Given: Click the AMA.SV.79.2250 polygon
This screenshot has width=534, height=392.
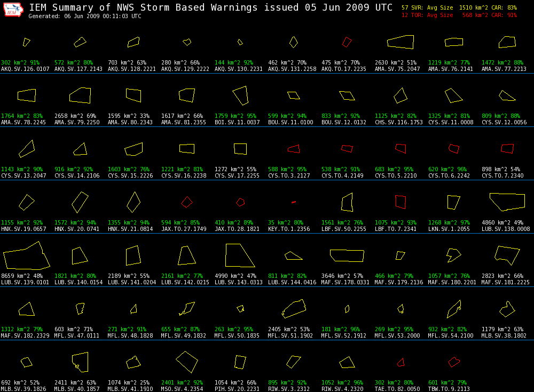Looking at the screenshot, I should click(x=80, y=95).
